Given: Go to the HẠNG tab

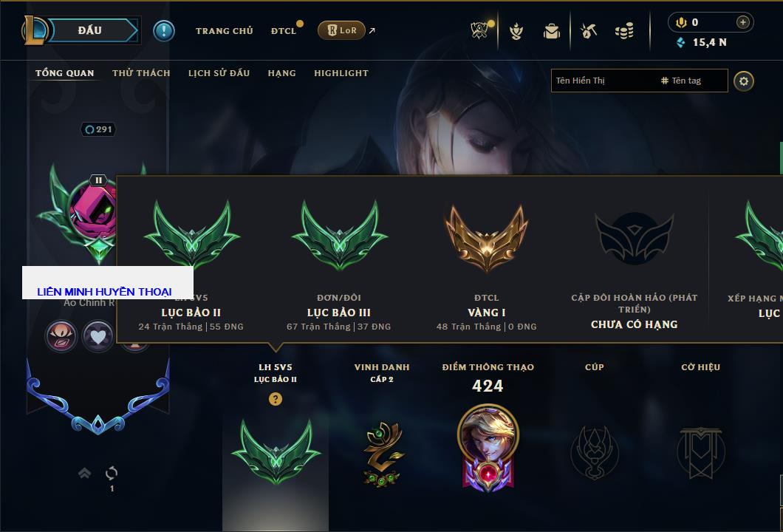Looking at the screenshot, I should point(281,73).
